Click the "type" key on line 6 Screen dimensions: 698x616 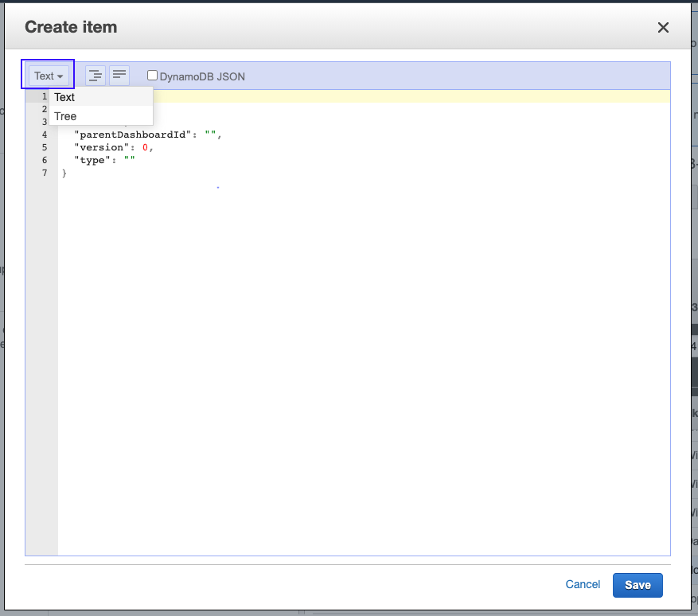click(x=92, y=160)
